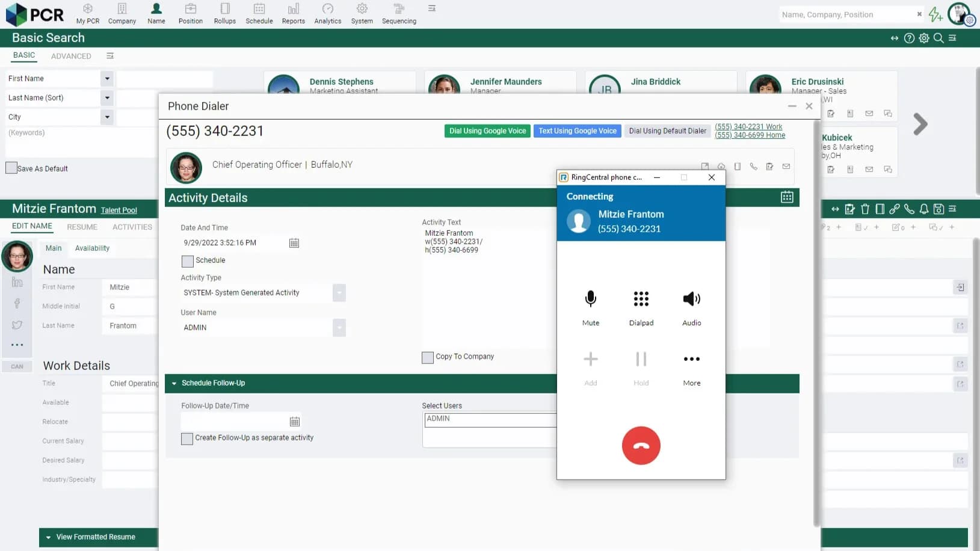Click the search magnifier in Basic Search bar
This screenshot has height=551, width=980.
(938, 38)
